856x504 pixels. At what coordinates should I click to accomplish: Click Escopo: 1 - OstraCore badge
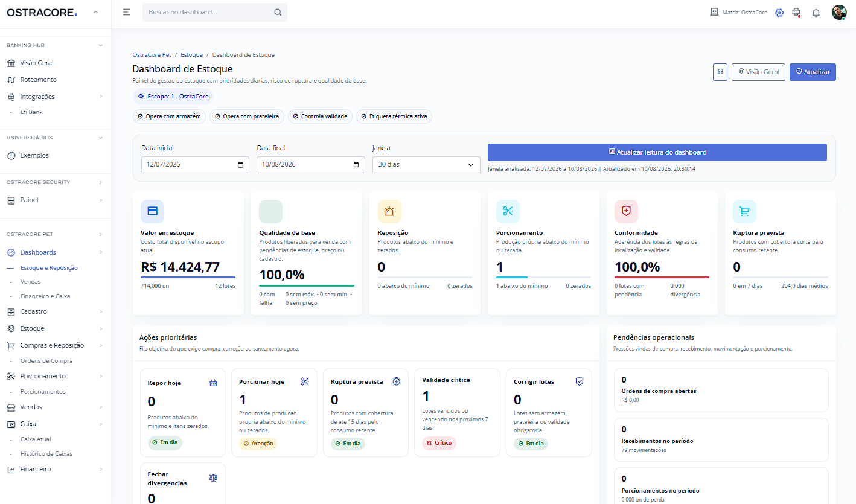click(x=173, y=97)
